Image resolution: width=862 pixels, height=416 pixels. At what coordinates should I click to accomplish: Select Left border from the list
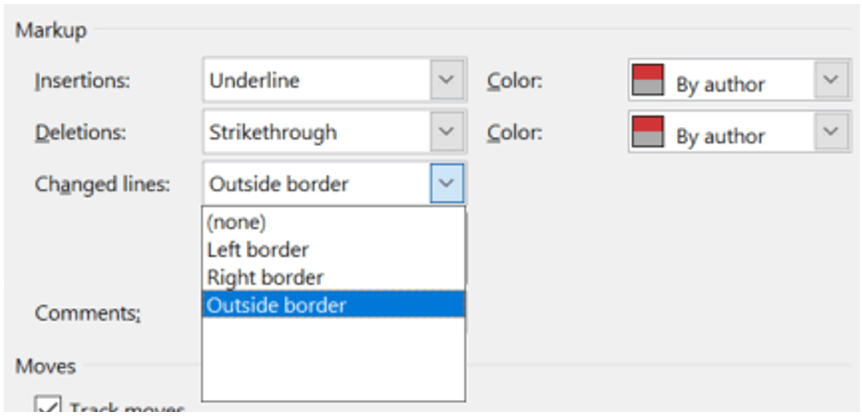(x=258, y=250)
